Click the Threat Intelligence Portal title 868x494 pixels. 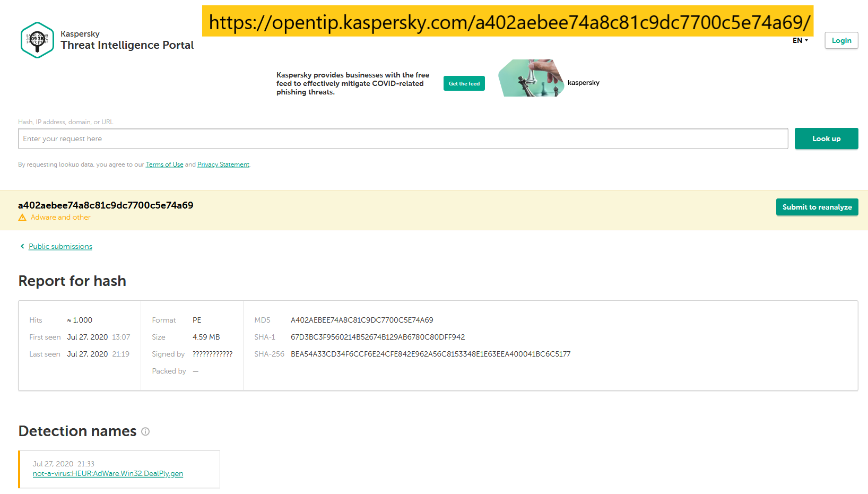click(127, 45)
